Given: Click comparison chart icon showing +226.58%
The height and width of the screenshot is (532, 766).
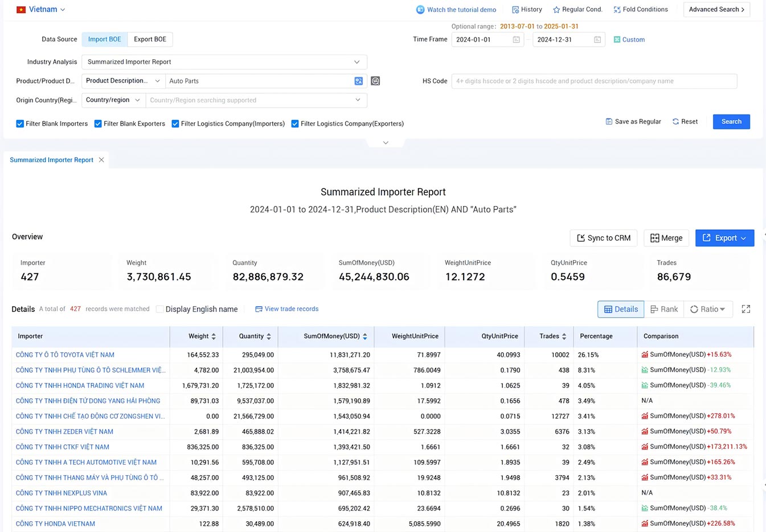Looking at the screenshot, I should 645,523.
